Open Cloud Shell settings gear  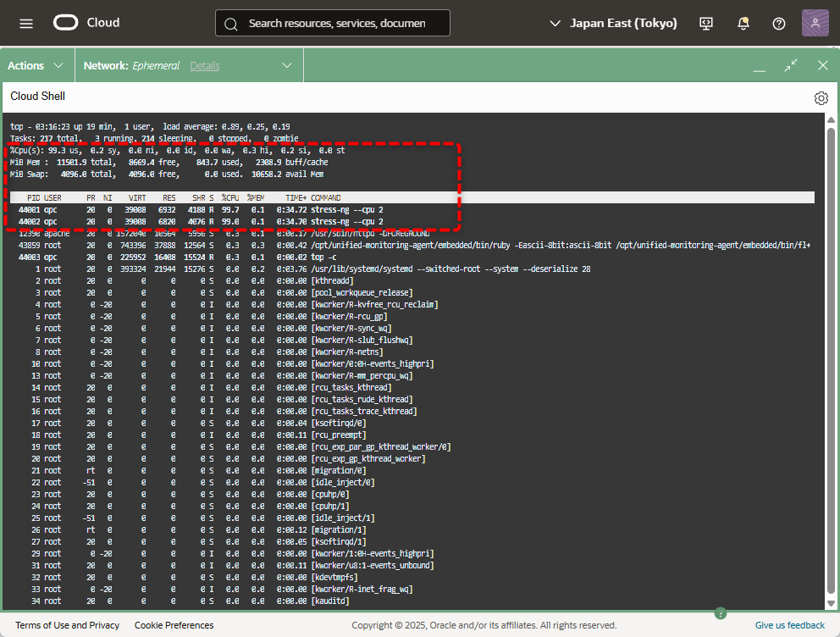[x=821, y=97]
